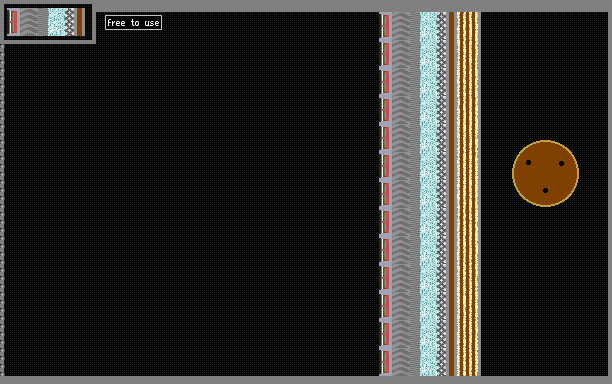Select the light blue speckled column in main view
Viewport: 612px width, 384px height.
coord(428,194)
